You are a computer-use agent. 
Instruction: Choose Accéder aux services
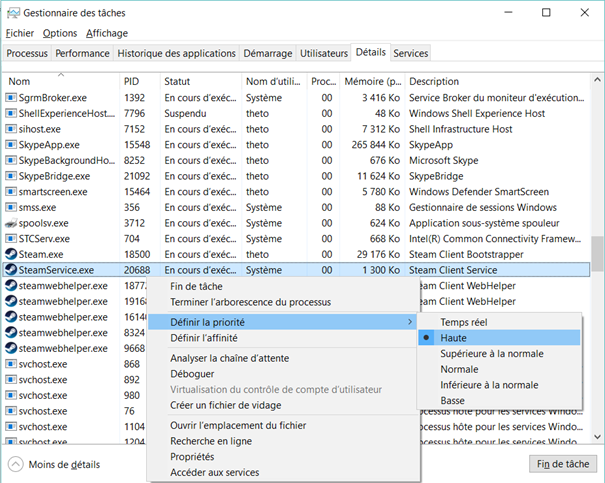coord(282,472)
